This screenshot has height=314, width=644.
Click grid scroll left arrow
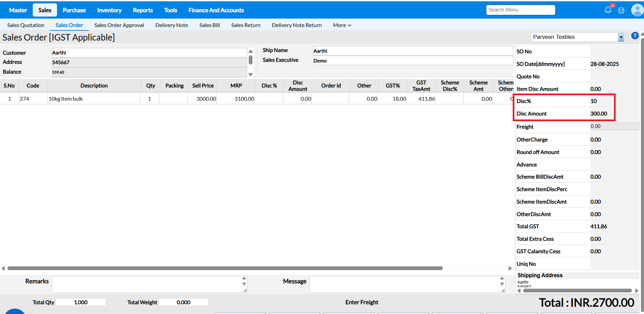pyautogui.click(x=3, y=268)
